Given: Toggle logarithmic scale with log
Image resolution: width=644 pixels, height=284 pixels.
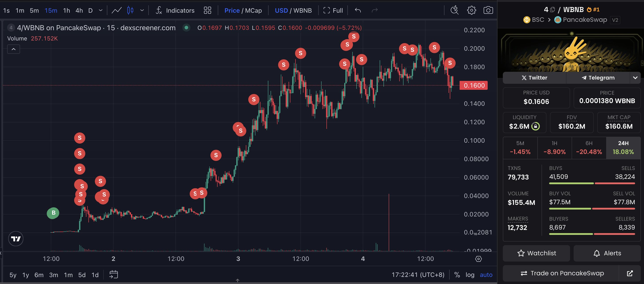Looking at the screenshot, I should click(x=470, y=275).
